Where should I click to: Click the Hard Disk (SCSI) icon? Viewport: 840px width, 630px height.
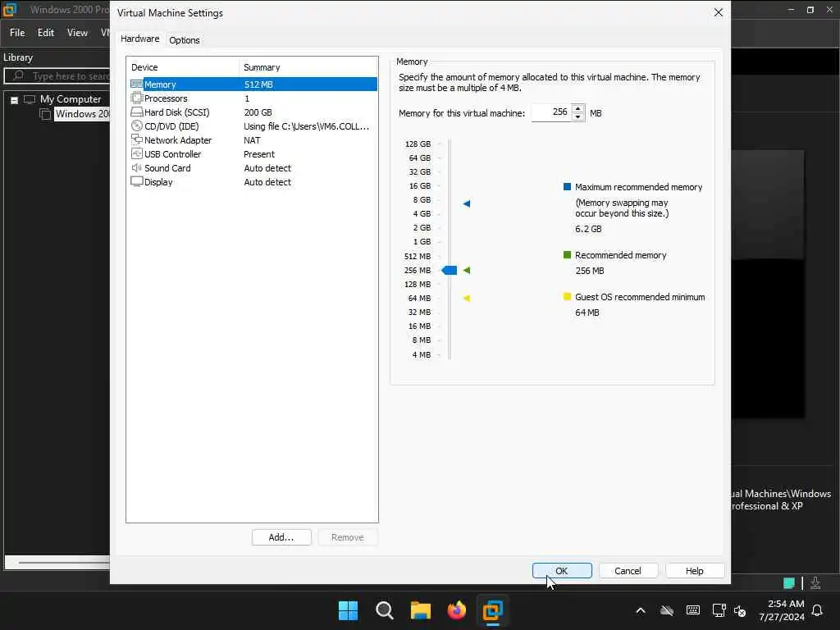pyautogui.click(x=137, y=112)
